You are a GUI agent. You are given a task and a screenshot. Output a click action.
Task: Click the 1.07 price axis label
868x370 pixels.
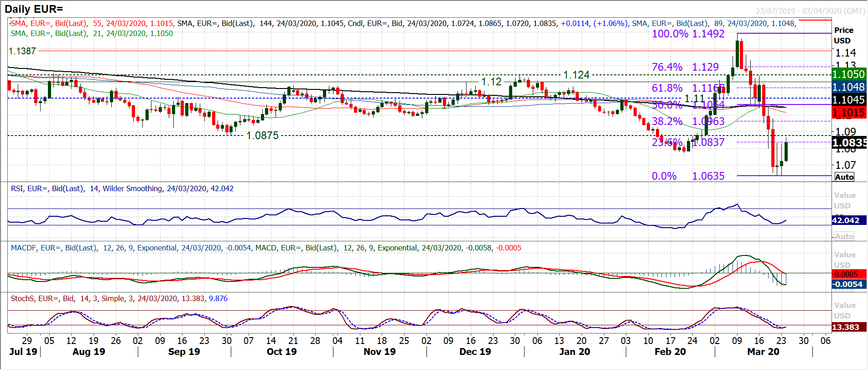pos(846,165)
